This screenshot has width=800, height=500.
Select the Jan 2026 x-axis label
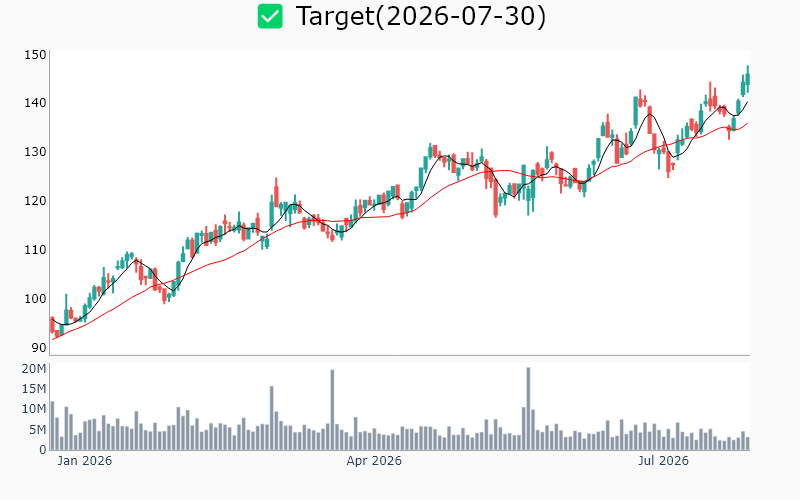(85, 461)
